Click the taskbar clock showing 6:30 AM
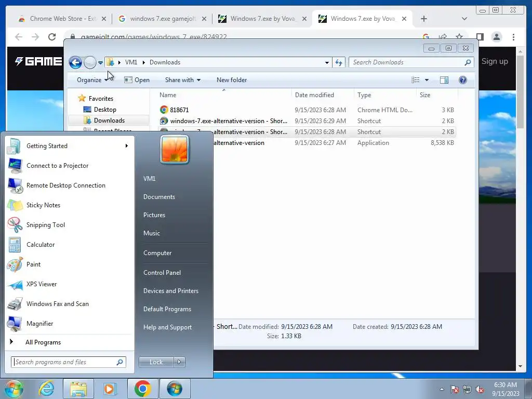The height and width of the screenshot is (399, 532). coord(506,389)
